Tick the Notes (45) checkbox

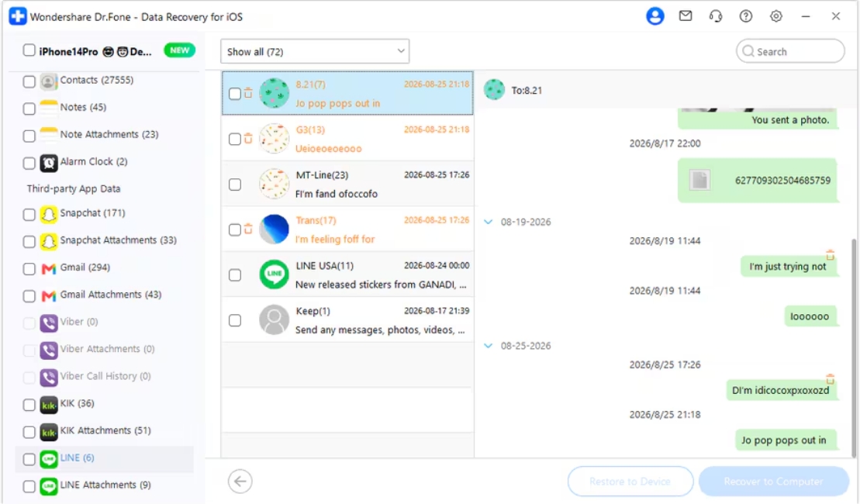(x=29, y=109)
